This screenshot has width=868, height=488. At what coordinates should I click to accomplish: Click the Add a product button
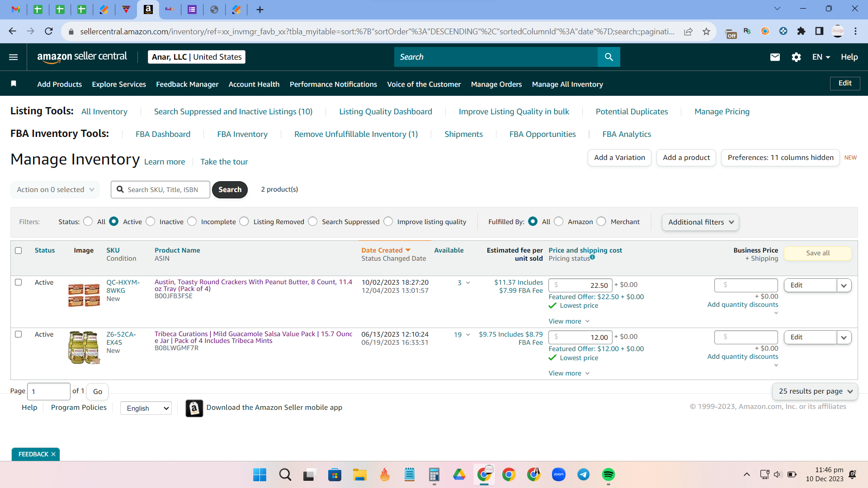[x=686, y=158]
